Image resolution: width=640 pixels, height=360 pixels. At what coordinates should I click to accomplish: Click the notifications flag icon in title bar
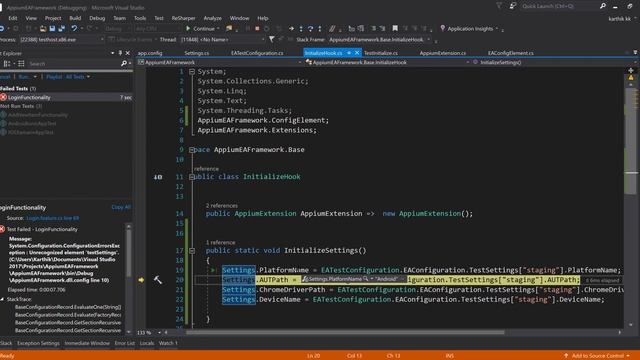point(499,6)
